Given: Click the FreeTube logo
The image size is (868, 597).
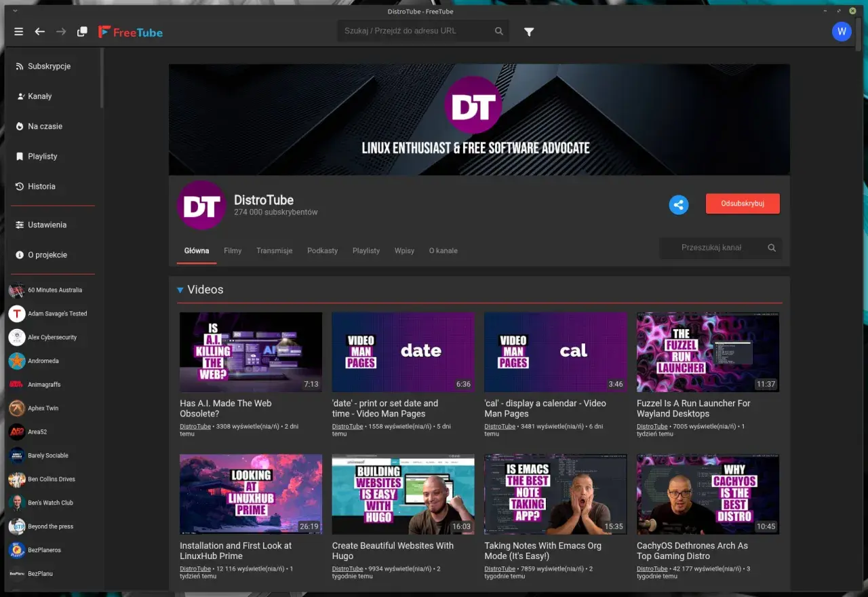Looking at the screenshot, I should click(x=130, y=32).
